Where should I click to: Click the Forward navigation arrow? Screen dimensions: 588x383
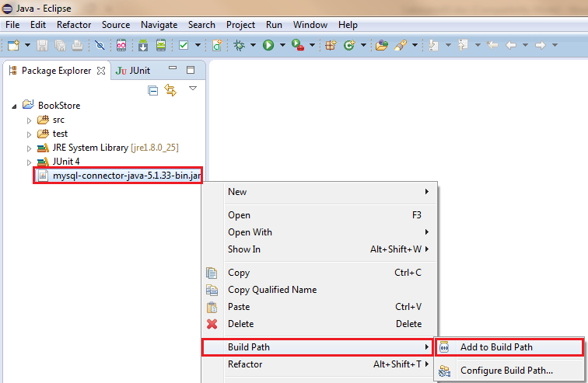540,45
